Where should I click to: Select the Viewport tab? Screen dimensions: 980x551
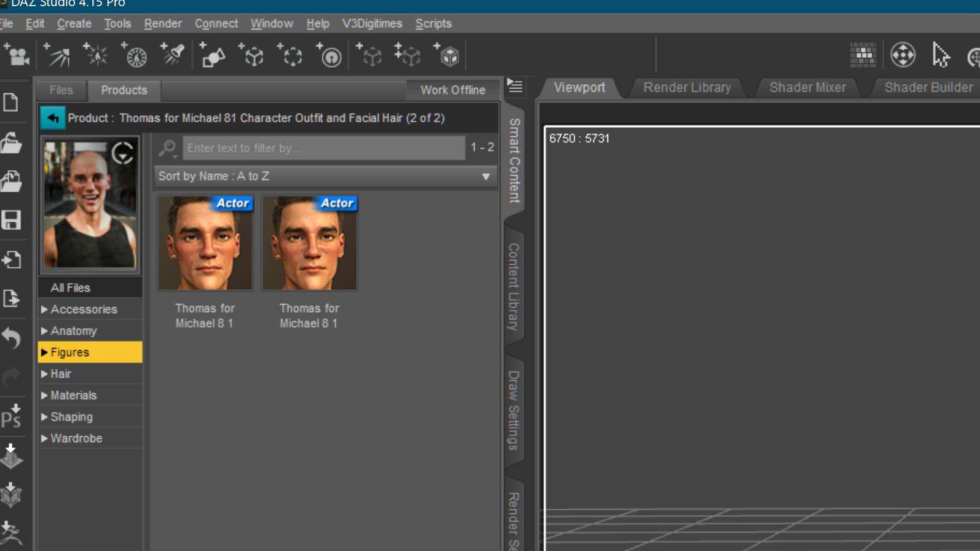point(579,88)
